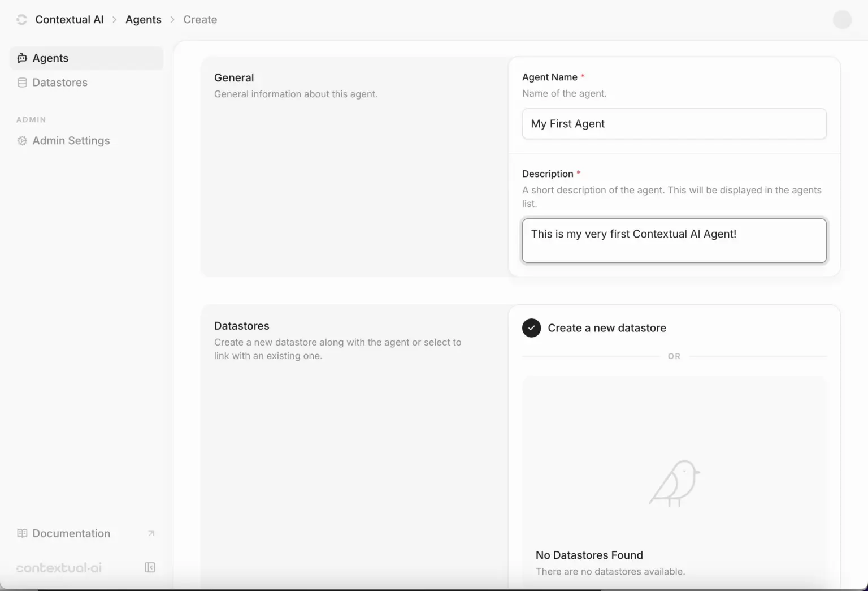Open the Documentation link
The image size is (868, 591).
(86, 533)
